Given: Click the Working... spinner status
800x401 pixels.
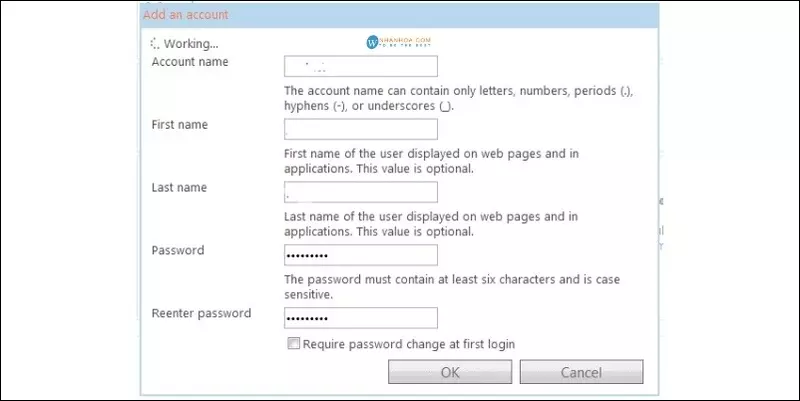Looking at the screenshot, I should (x=185, y=44).
